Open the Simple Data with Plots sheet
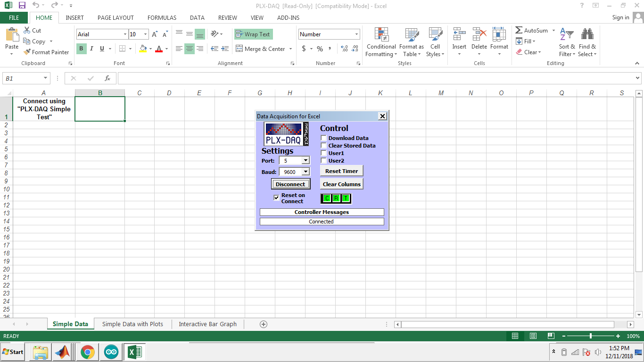644x362 pixels. (x=132, y=324)
